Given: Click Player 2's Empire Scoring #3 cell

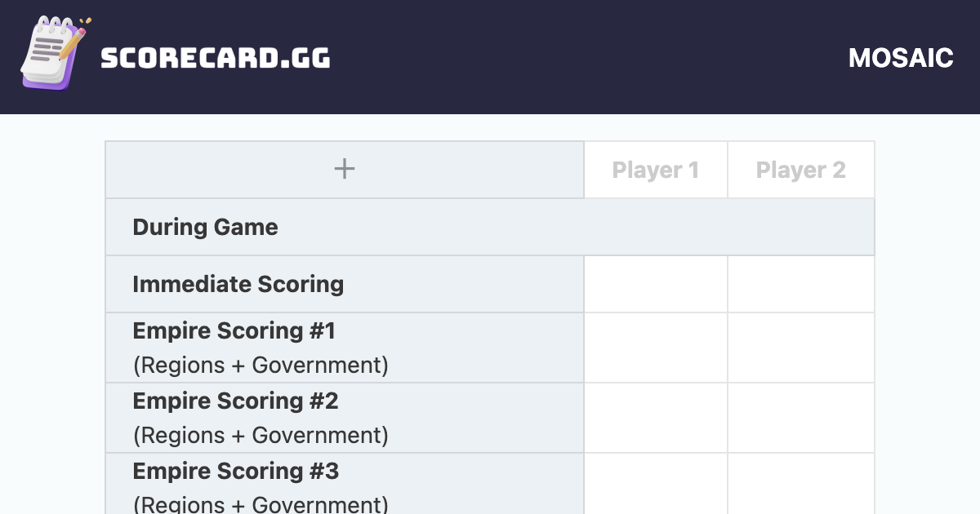Looking at the screenshot, I should (x=800, y=484).
